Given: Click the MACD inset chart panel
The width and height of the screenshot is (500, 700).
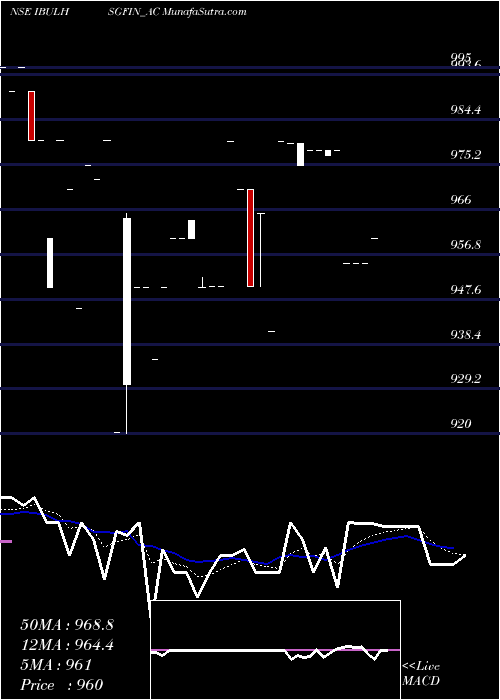Looking at the screenshot, I should [275, 650].
